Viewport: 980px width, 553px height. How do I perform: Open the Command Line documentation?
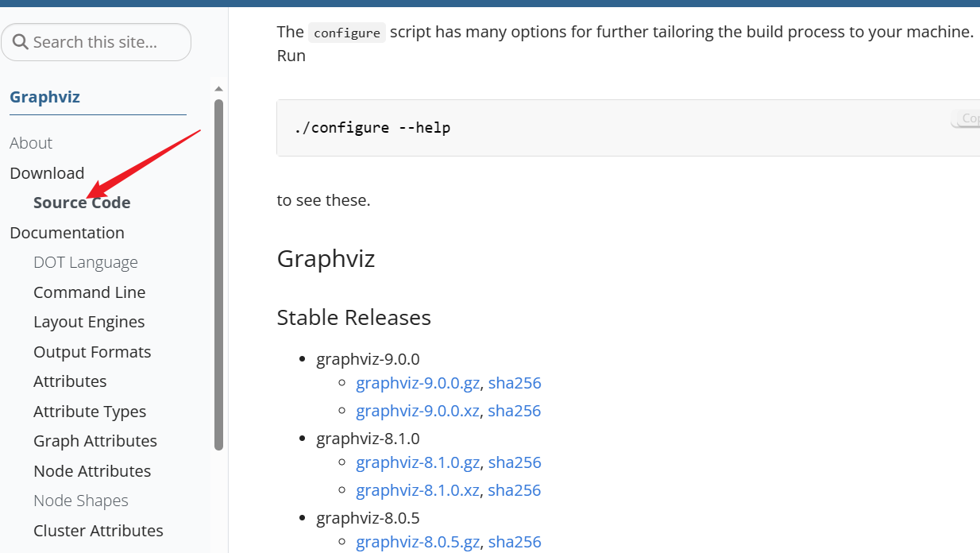89,292
